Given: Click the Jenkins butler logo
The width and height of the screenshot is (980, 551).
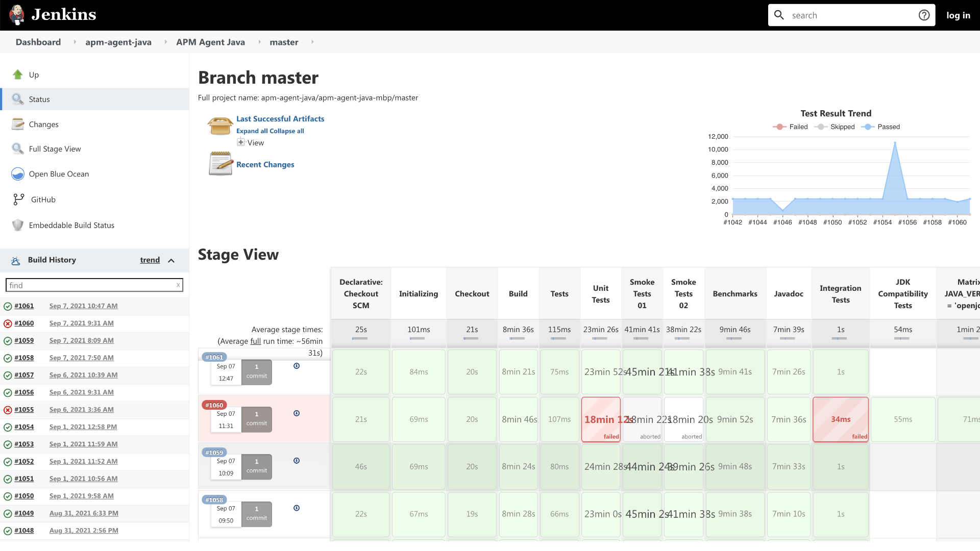Looking at the screenshot, I should [17, 15].
